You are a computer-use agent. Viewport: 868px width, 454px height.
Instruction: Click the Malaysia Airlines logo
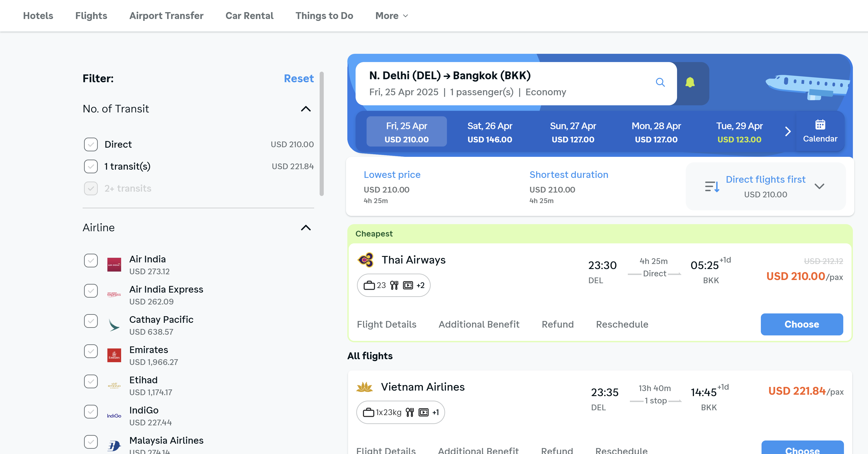tap(114, 446)
